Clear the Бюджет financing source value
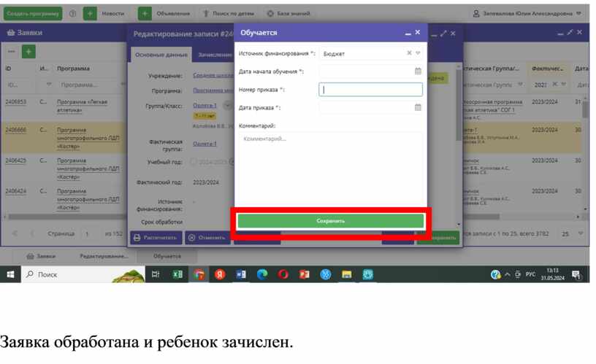596x364 pixels. click(x=409, y=53)
